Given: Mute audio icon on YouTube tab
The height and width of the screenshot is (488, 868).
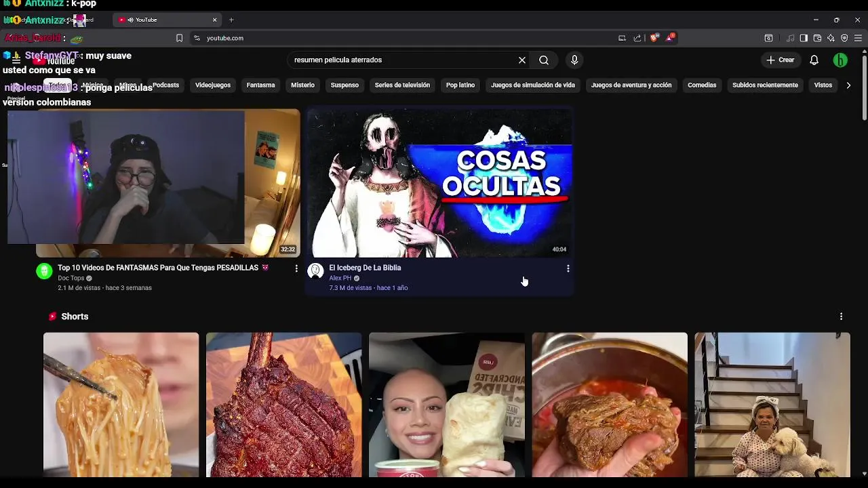Looking at the screenshot, I should (x=130, y=20).
